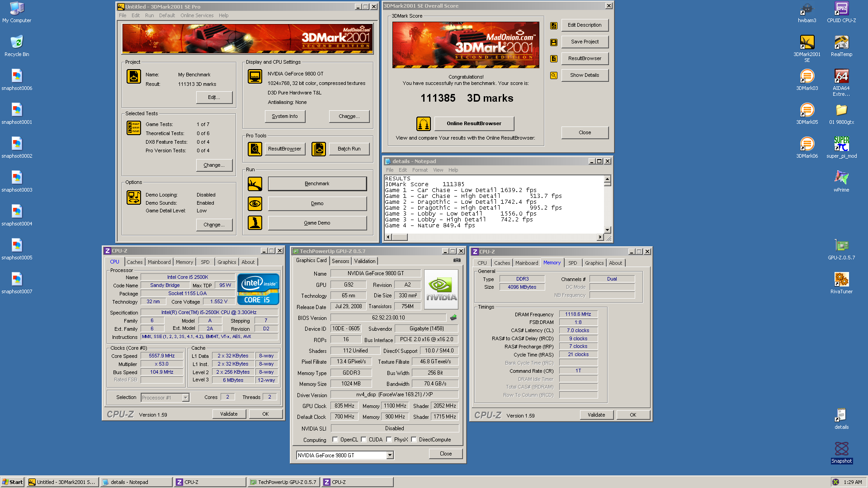
Task: Open the My Computer desktop icon
Action: point(17,12)
